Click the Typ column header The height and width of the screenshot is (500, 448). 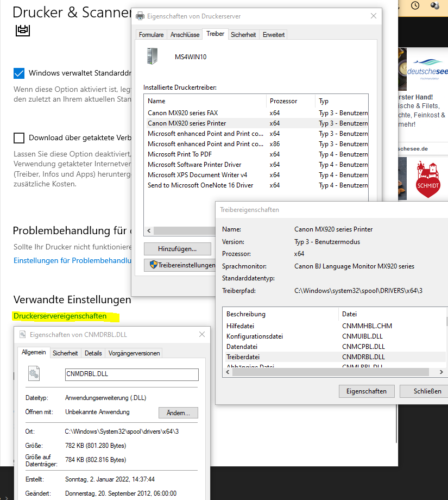tap(342, 101)
